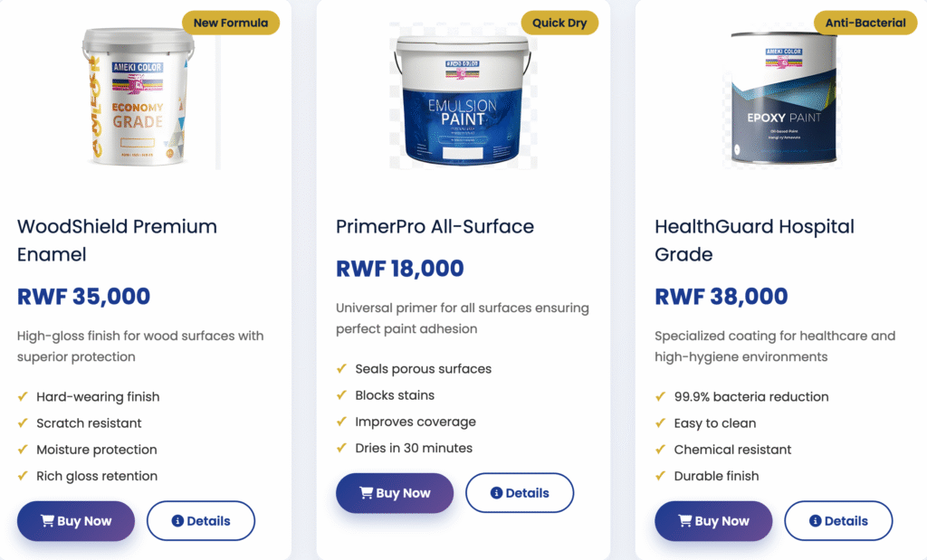Click the New Formula badge

point(231,23)
